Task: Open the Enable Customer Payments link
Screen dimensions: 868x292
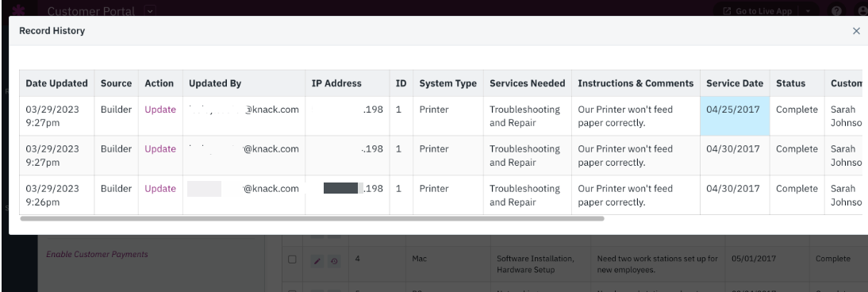Action: point(97,255)
